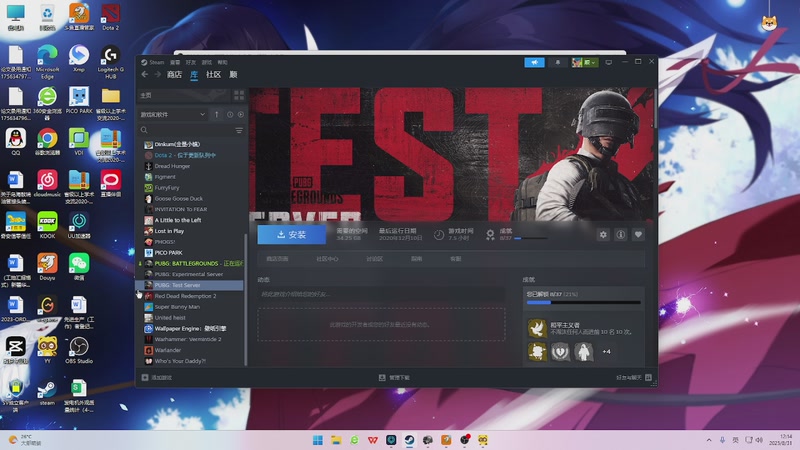The height and width of the screenshot is (450, 800).
Task: Show the +4 more achievements
Action: pos(606,352)
